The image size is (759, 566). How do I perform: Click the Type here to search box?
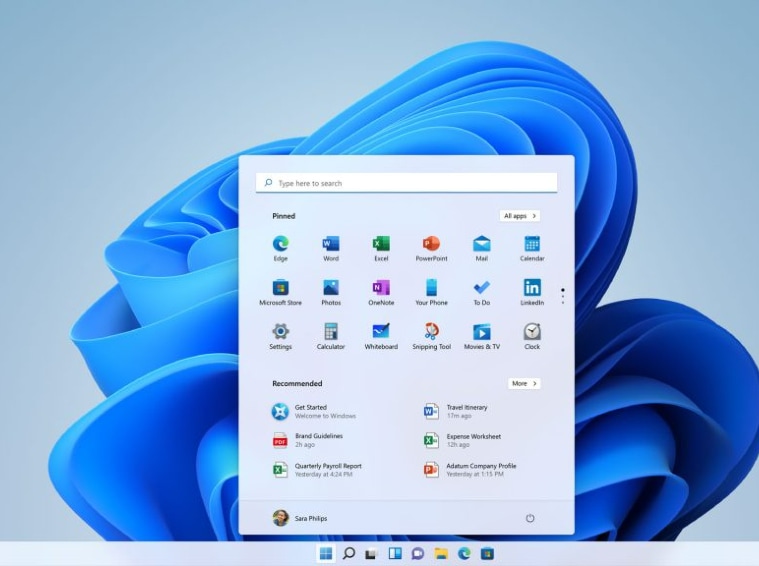406,183
